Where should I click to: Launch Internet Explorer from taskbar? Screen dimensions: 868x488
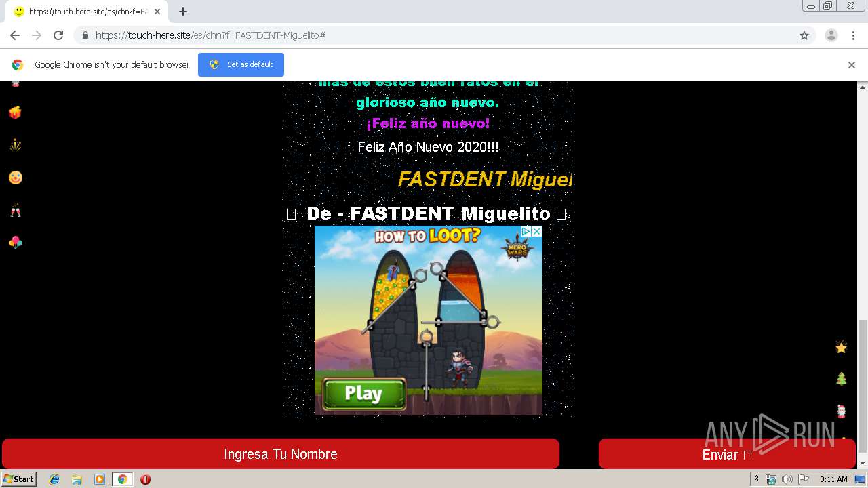[54, 479]
